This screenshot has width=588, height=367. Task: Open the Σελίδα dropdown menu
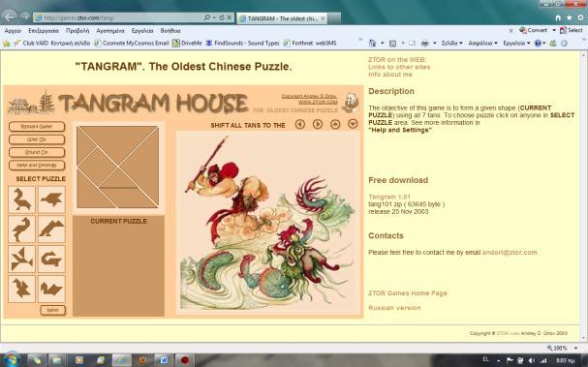(x=451, y=44)
